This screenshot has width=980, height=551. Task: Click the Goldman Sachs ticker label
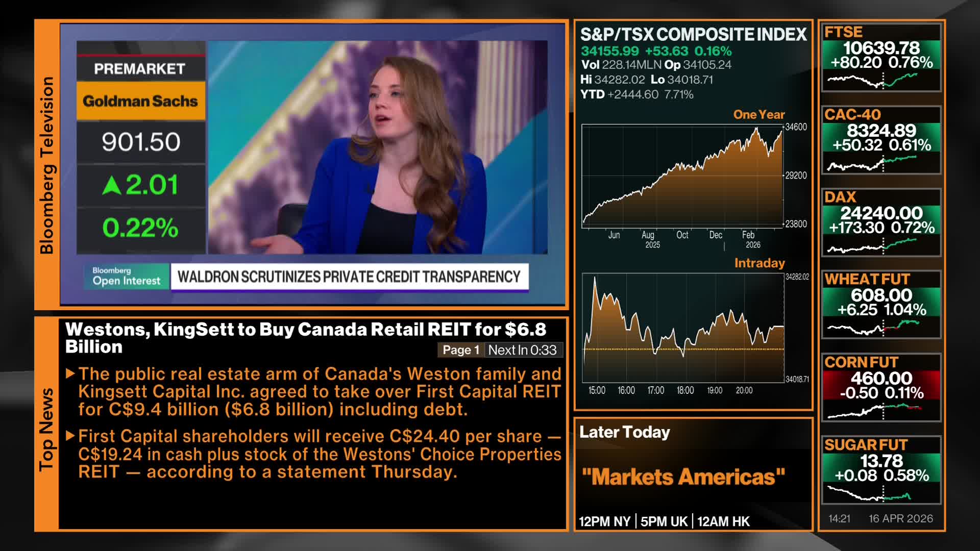140,101
